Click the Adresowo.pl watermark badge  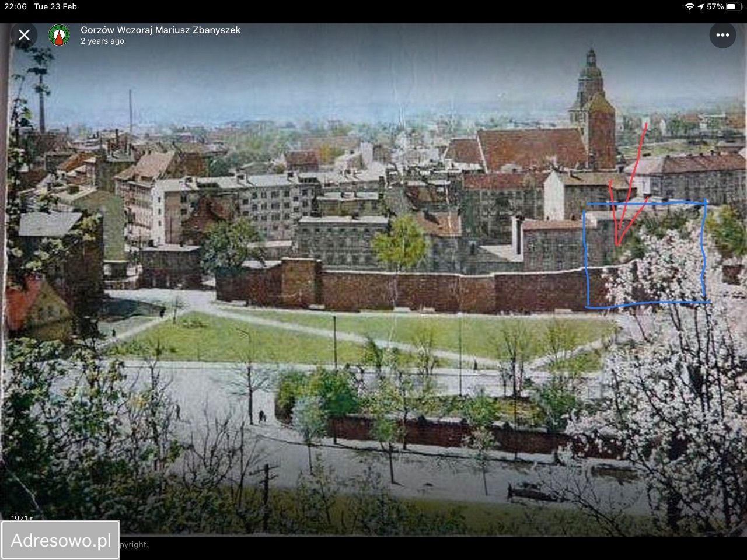click(61, 540)
